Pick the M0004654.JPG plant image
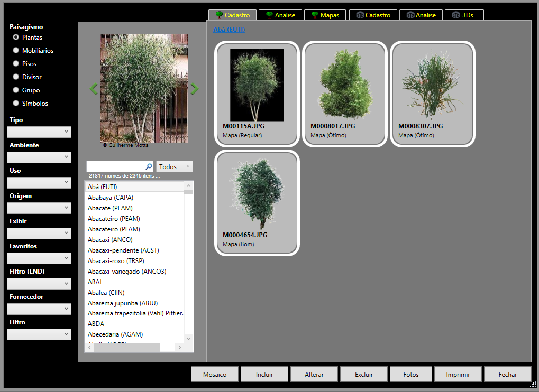This screenshot has height=392, width=539. coord(257,203)
